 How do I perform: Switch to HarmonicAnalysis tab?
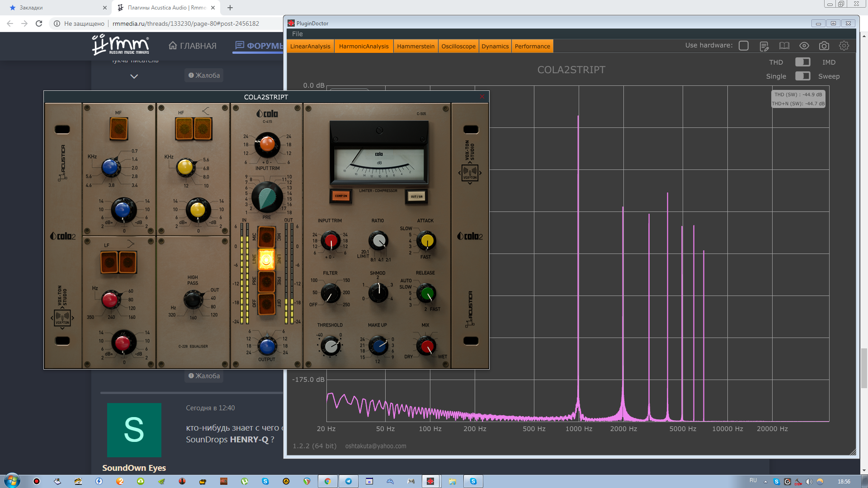click(363, 46)
